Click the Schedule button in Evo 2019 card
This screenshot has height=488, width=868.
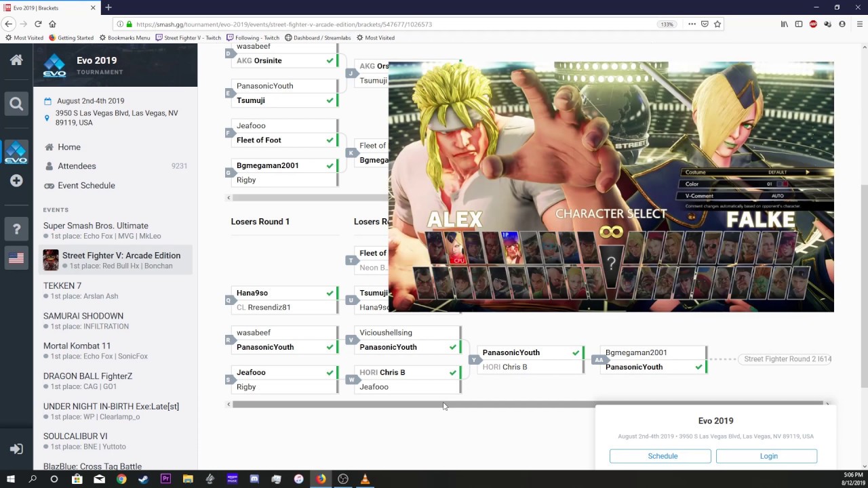(x=660, y=456)
